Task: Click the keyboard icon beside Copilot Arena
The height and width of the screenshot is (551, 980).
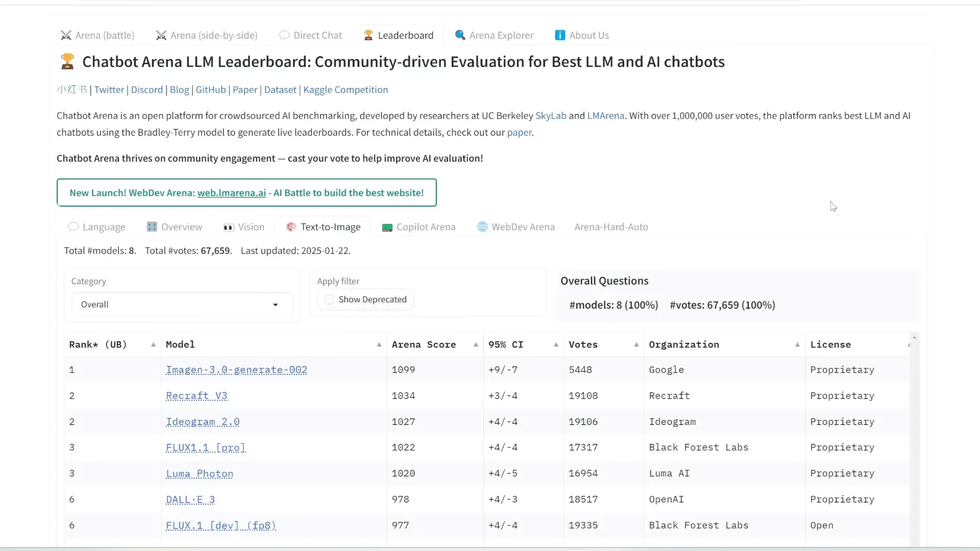Action: 387,227
